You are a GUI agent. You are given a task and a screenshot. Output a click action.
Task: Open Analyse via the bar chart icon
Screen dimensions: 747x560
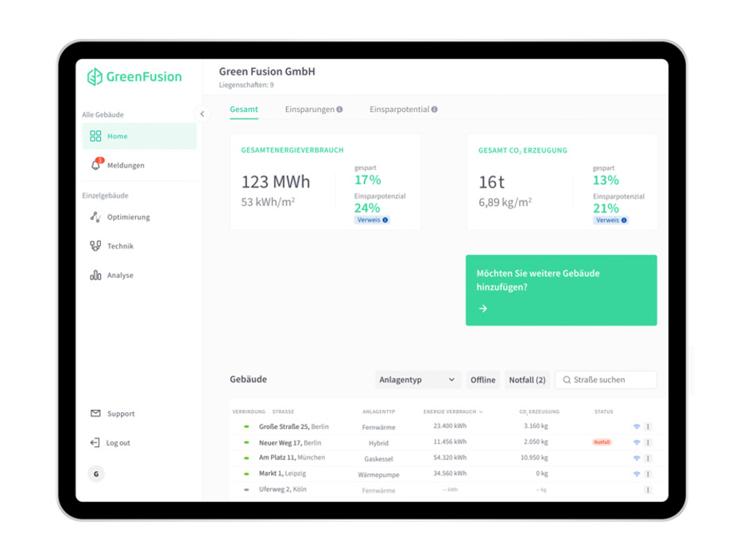[x=95, y=275]
